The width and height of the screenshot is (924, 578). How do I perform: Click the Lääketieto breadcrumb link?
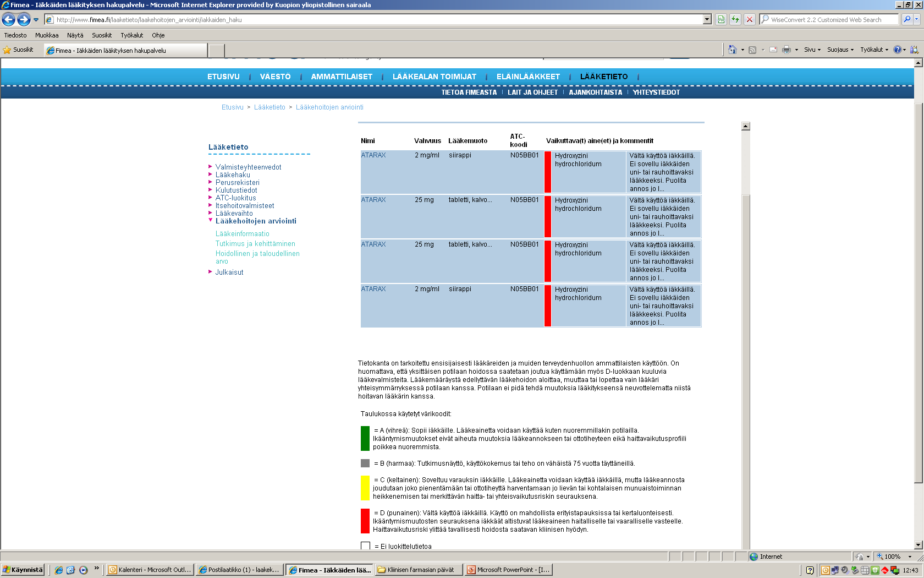[269, 107]
